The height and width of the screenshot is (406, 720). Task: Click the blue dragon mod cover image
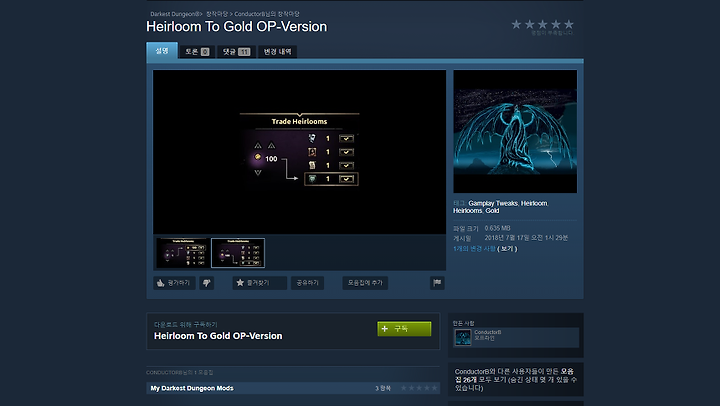(x=515, y=131)
